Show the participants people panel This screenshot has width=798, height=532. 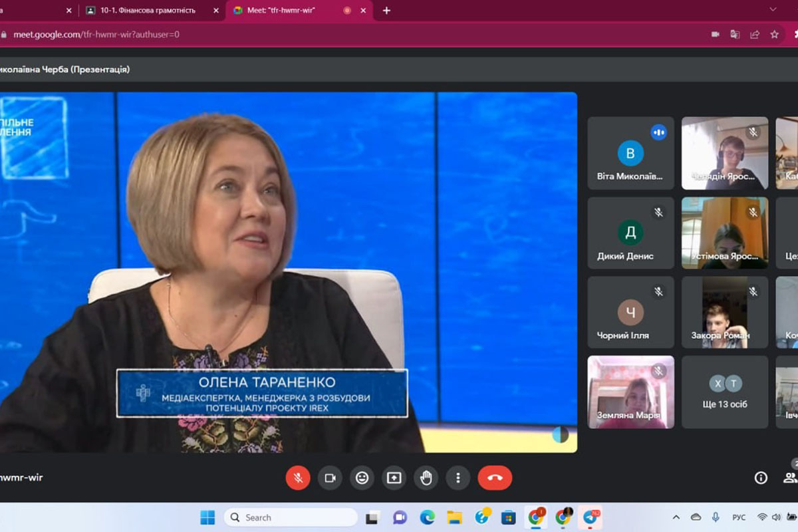790,477
